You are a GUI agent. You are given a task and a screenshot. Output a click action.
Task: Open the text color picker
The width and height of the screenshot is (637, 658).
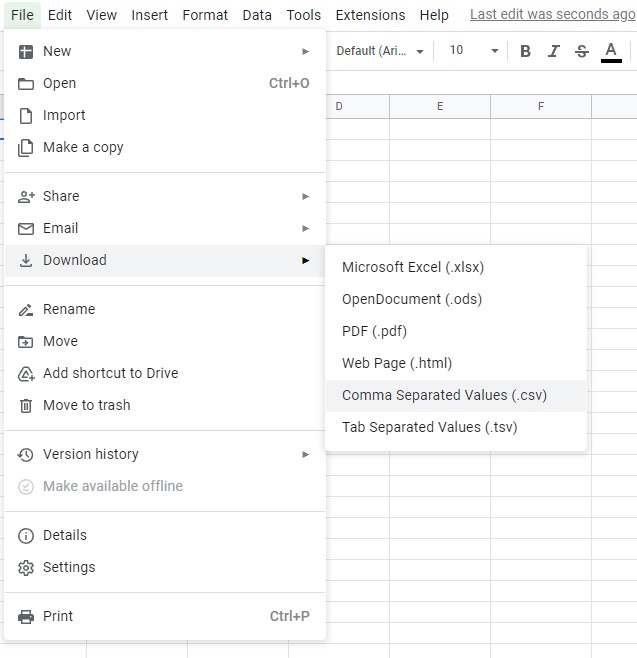click(611, 51)
